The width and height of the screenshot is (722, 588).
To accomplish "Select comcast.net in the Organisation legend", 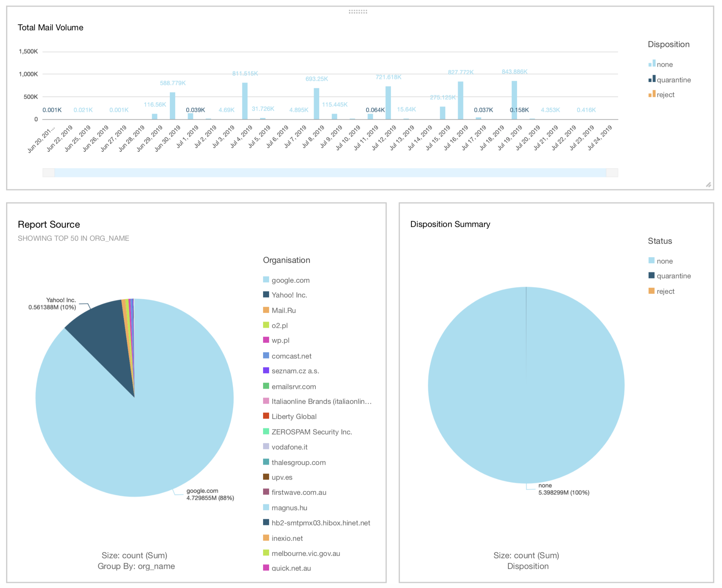I will pyautogui.click(x=291, y=356).
